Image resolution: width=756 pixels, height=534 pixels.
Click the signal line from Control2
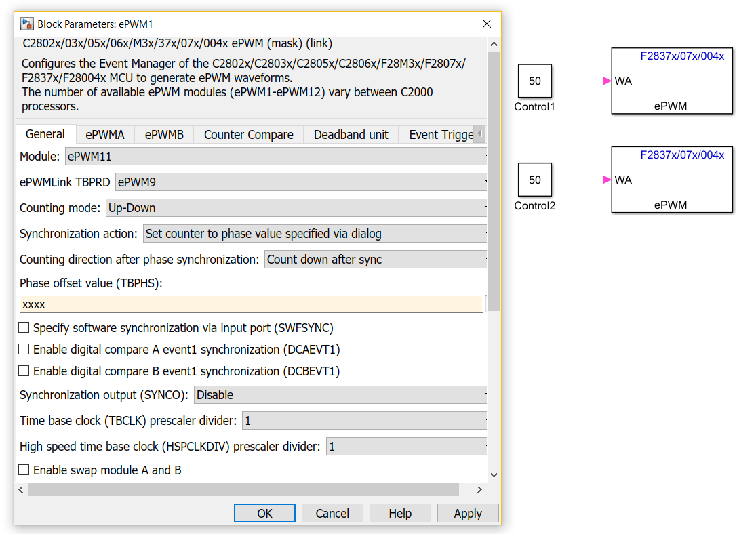pos(581,180)
